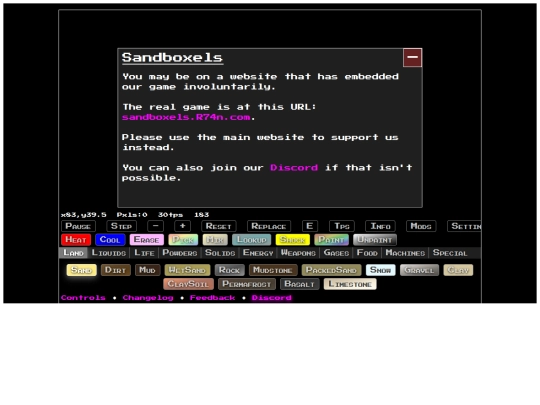540x405 pixels.
Task: Select the Unpaint tool
Action: (375, 240)
